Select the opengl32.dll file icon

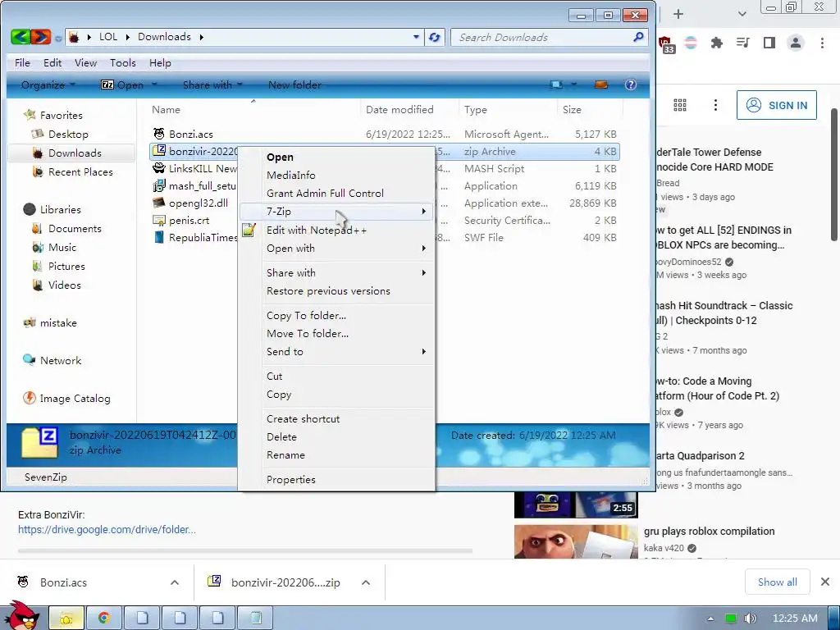pyautogui.click(x=158, y=203)
